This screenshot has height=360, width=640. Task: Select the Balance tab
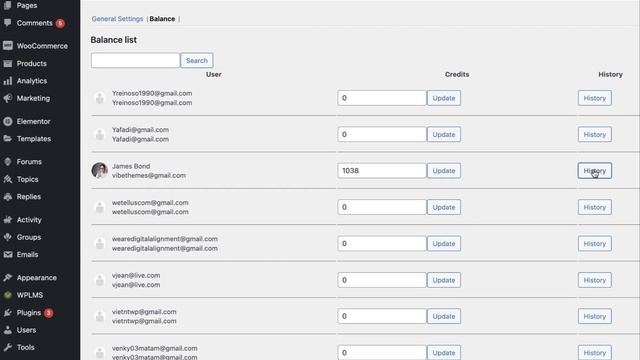162,19
